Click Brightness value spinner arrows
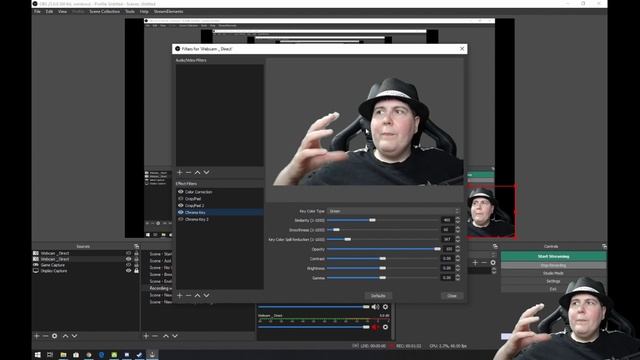Screen dimensions: 640x360 tap(458, 268)
